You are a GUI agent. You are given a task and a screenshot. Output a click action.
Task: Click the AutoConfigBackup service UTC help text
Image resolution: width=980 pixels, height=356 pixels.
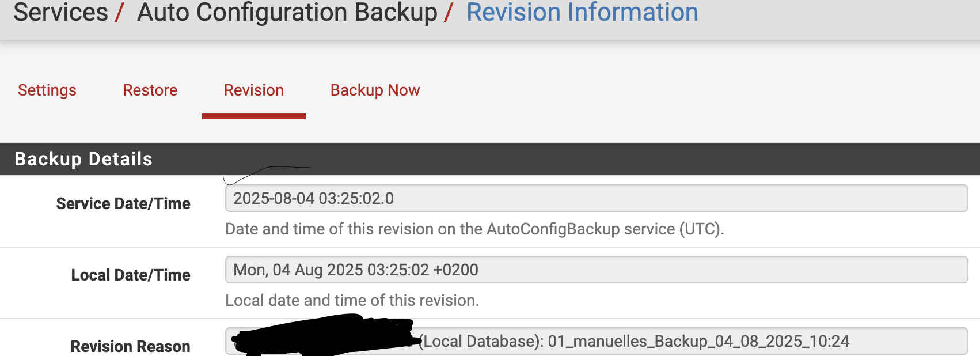[474, 229]
